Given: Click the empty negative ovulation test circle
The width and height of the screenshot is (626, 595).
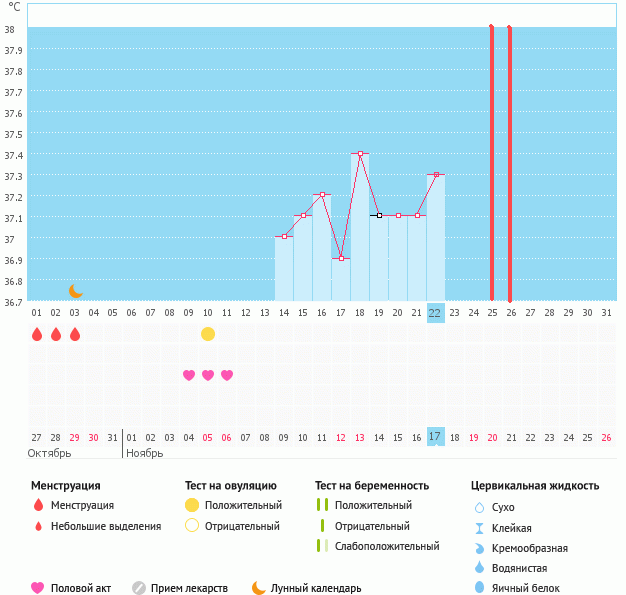Looking at the screenshot, I should click(192, 526).
